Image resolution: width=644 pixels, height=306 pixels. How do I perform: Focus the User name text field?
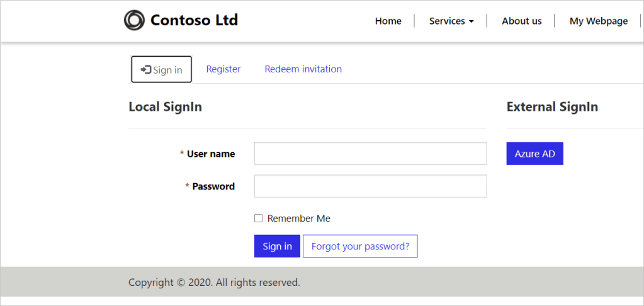pyautogui.click(x=370, y=154)
